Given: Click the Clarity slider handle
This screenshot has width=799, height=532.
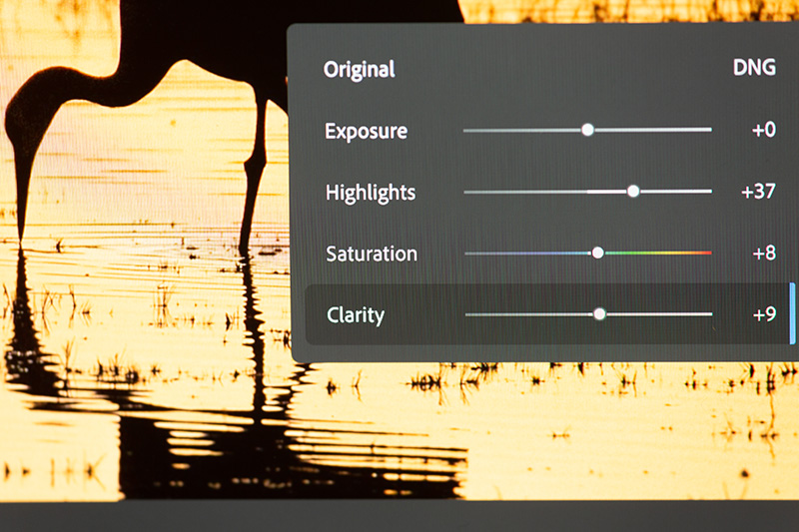Looking at the screenshot, I should pos(599,314).
